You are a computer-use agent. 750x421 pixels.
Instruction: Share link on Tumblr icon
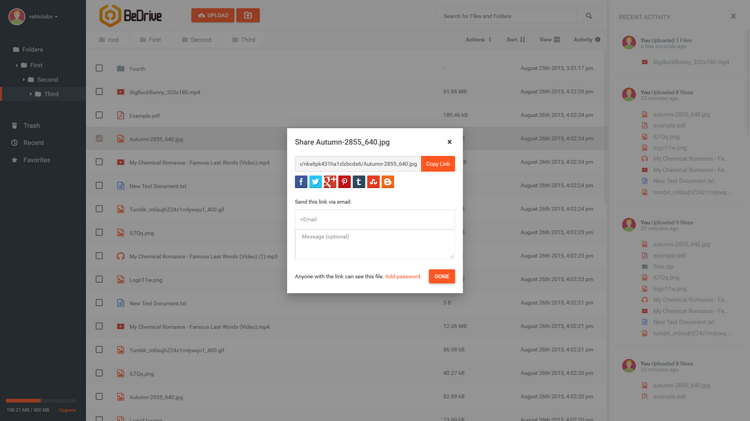coord(359,182)
